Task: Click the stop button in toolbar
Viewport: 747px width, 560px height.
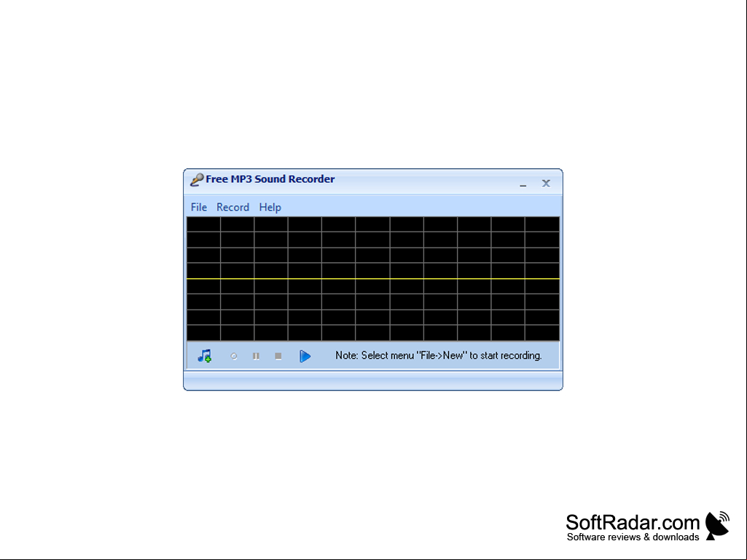Action: tap(278, 355)
